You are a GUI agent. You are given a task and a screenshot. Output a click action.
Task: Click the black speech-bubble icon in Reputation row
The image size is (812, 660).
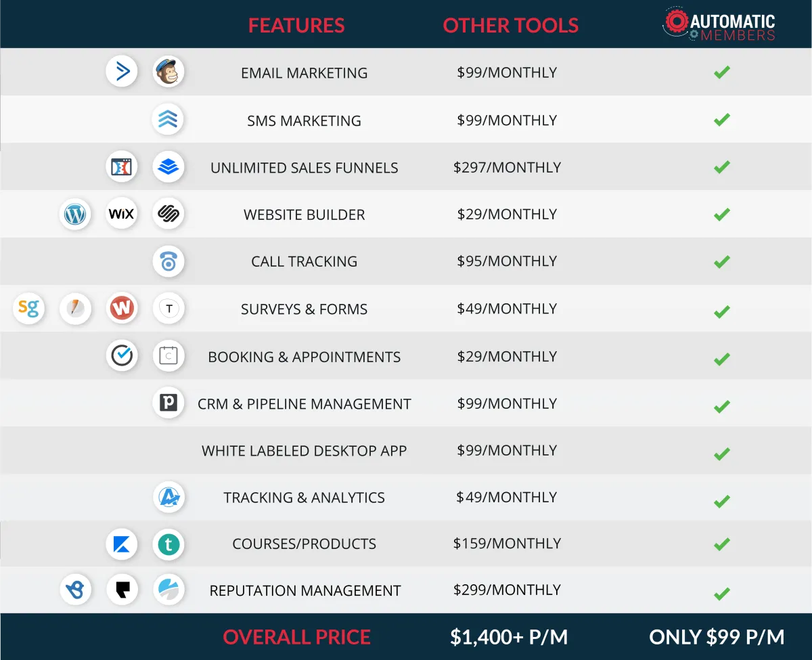pyautogui.click(x=122, y=590)
